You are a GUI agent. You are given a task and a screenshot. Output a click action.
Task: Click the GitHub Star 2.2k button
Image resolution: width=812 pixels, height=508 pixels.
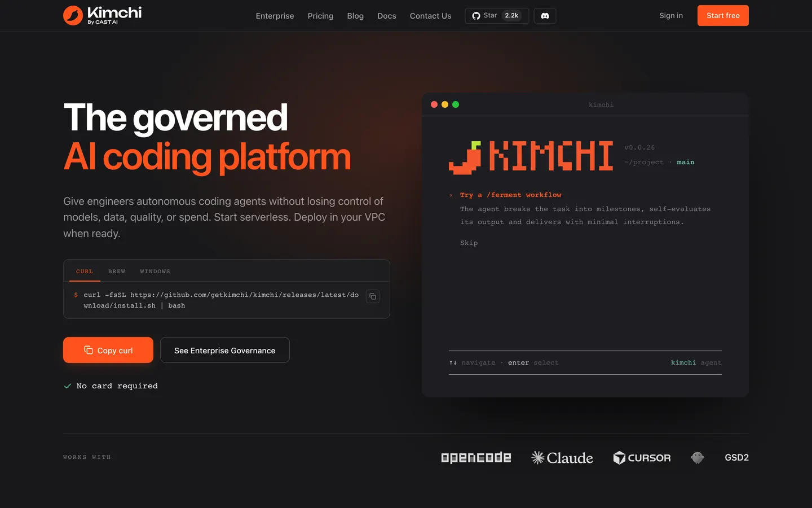[497, 16]
